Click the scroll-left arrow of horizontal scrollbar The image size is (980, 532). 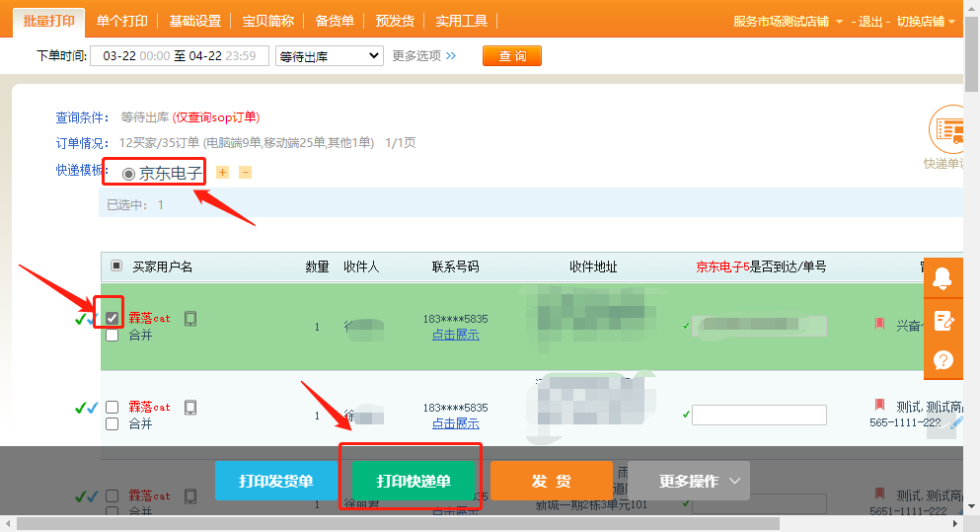pyautogui.click(x=8, y=524)
